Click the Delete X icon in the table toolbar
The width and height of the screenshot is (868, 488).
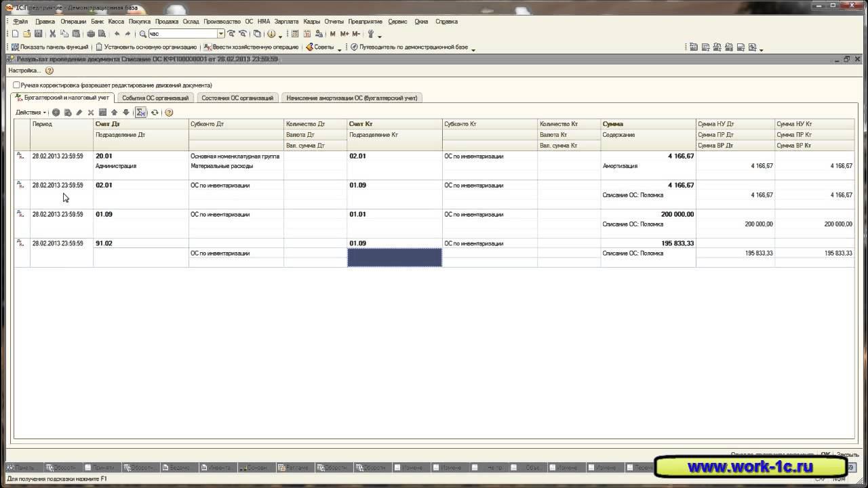(x=91, y=113)
